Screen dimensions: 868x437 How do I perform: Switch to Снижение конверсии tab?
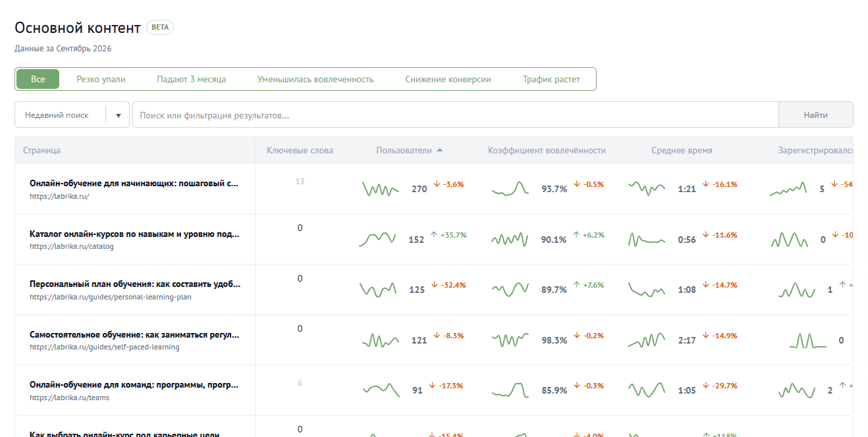448,79
